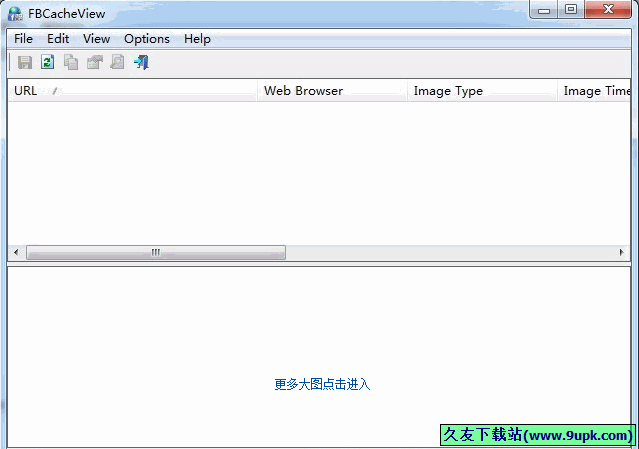Sort by the Image Time column header
Image resolution: width=639 pixels, height=449 pixels.
[594, 90]
